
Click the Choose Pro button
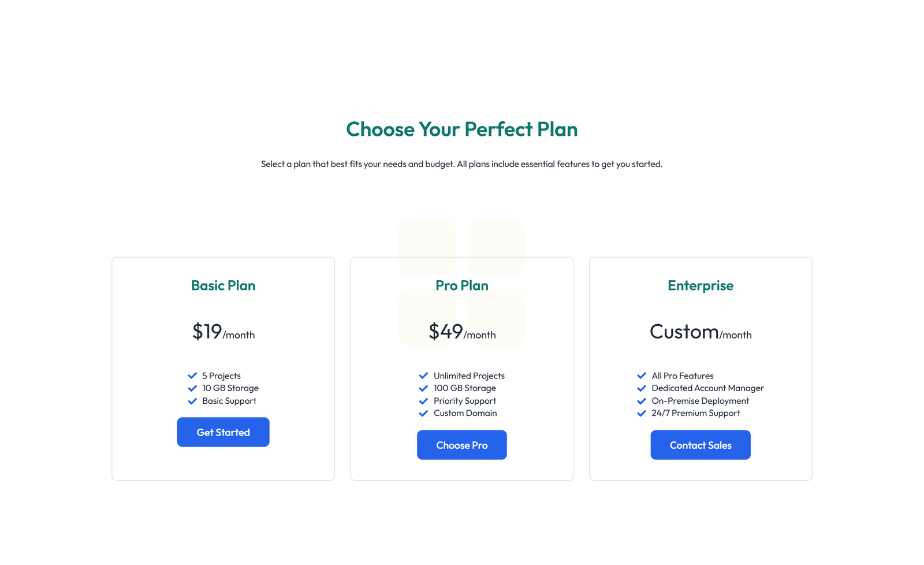(x=461, y=445)
